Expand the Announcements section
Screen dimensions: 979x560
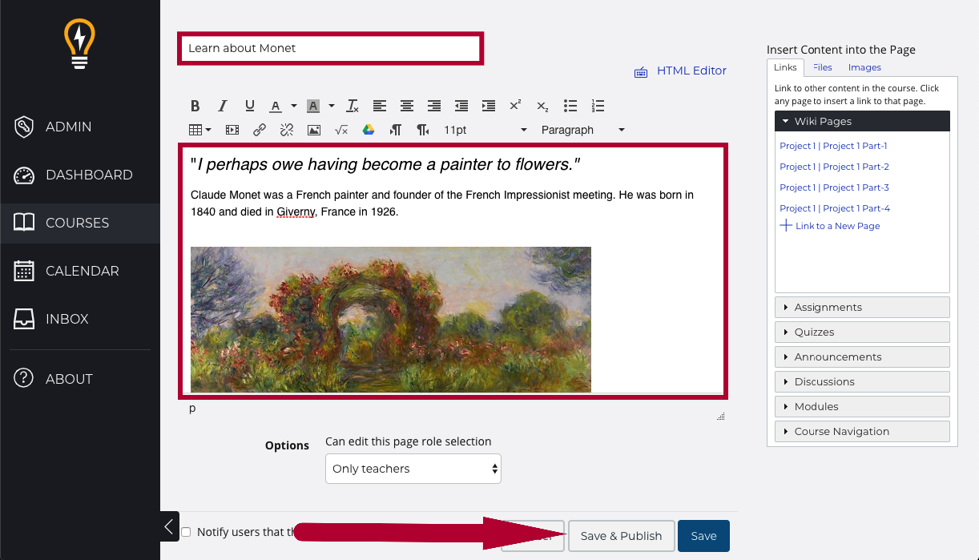tap(862, 357)
